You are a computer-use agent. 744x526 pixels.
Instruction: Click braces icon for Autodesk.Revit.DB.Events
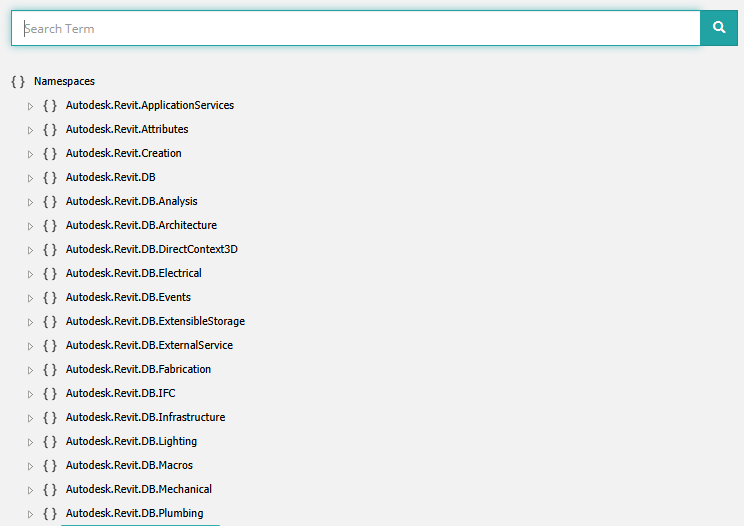coord(50,297)
